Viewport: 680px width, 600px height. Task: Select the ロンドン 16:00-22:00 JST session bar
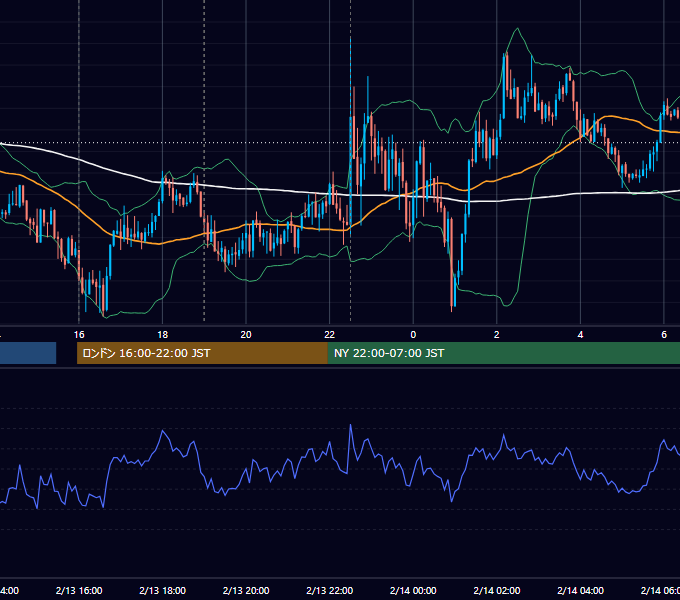(x=202, y=353)
